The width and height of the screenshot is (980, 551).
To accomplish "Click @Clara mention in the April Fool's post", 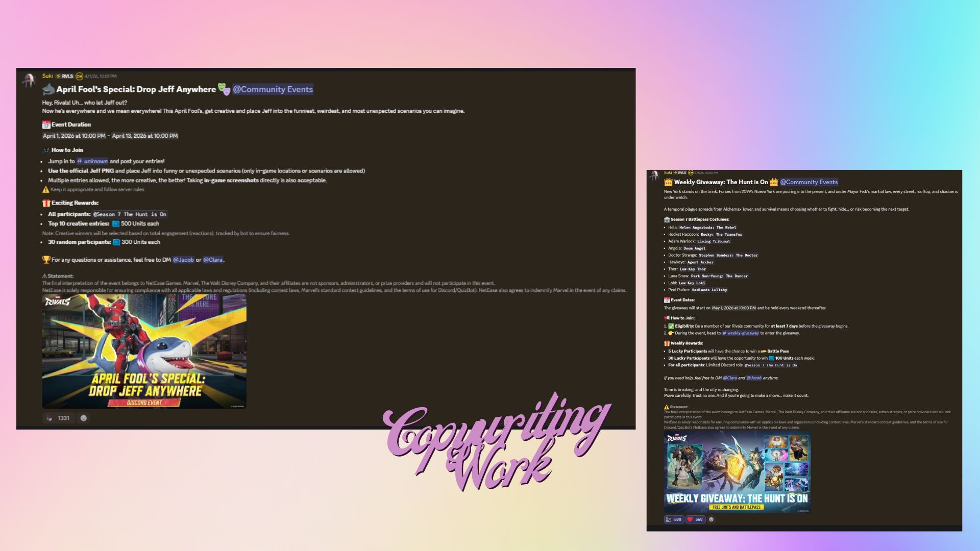I will coord(213,260).
